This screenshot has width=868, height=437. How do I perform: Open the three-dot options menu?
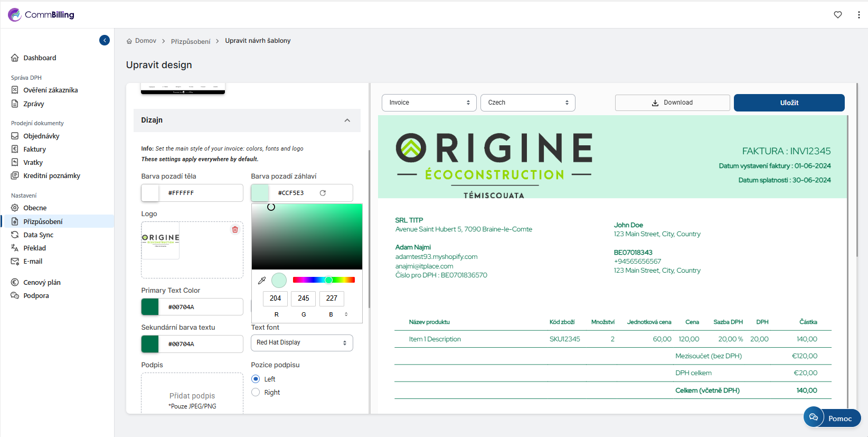858,15
